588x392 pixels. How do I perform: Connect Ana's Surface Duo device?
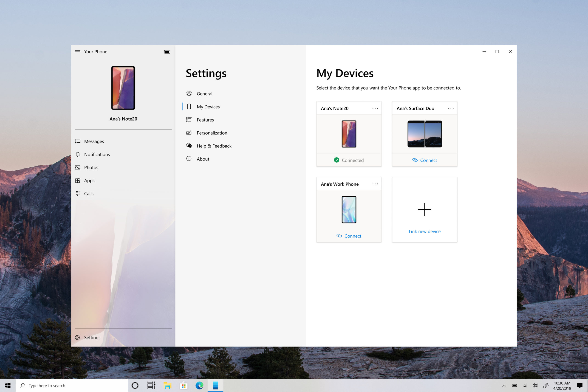coord(424,160)
